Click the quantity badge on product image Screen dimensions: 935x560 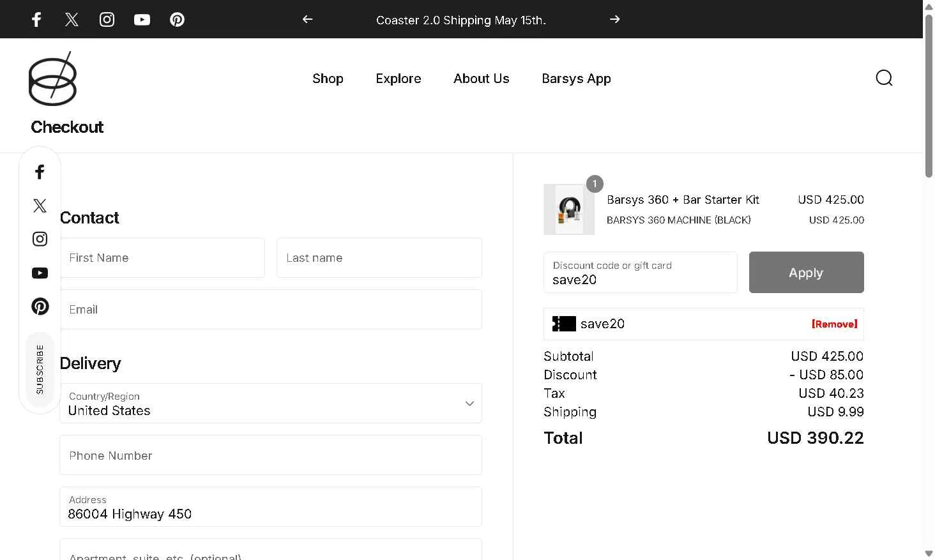(x=595, y=184)
